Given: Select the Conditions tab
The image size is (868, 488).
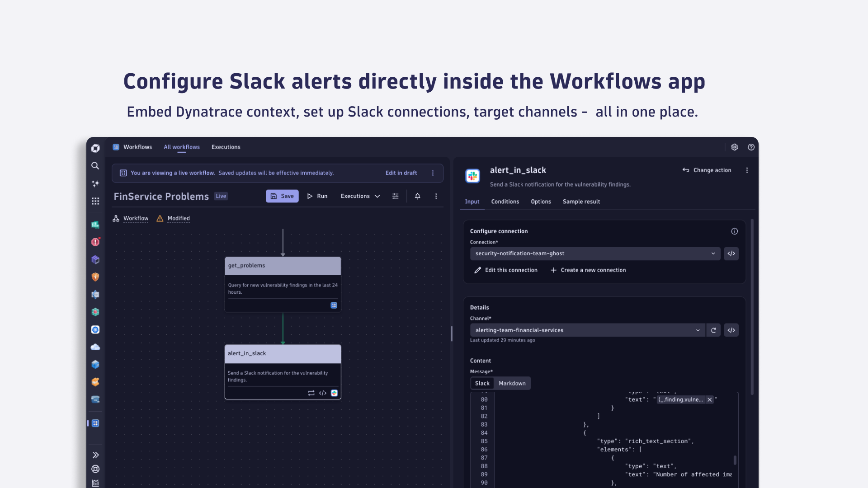Looking at the screenshot, I should click(505, 202).
